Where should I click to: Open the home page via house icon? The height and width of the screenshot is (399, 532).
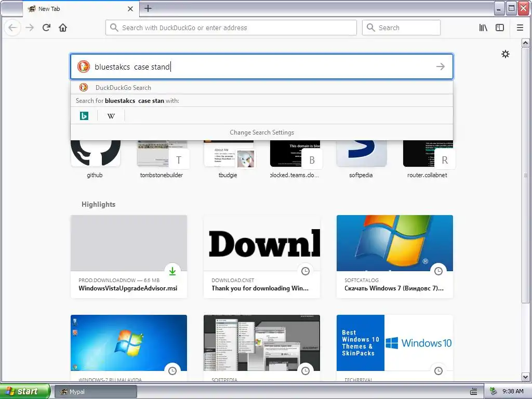(63, 28)
